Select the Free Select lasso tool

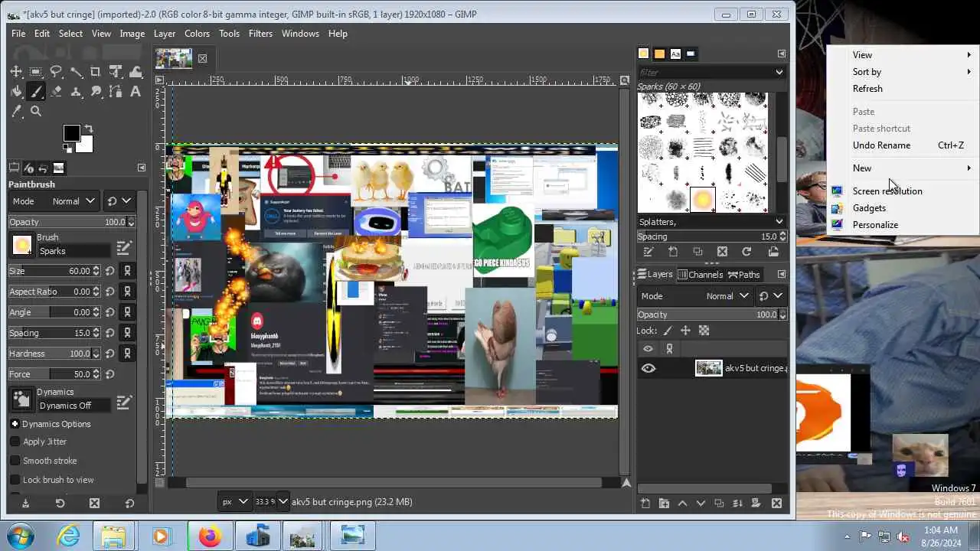(56, 72)
